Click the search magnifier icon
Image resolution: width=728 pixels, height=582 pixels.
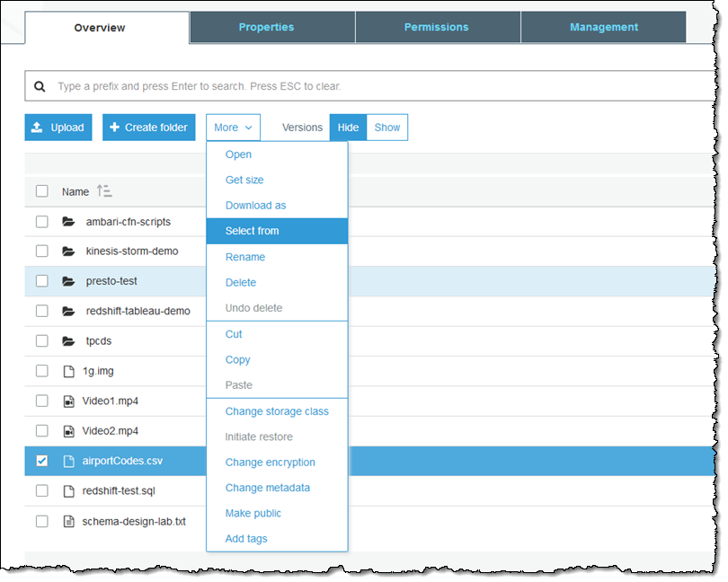coord(40,87)
